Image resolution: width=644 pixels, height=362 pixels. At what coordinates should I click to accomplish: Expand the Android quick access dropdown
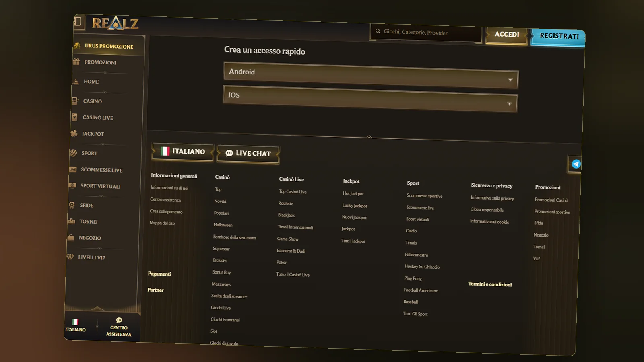click(x=371, y=75)
